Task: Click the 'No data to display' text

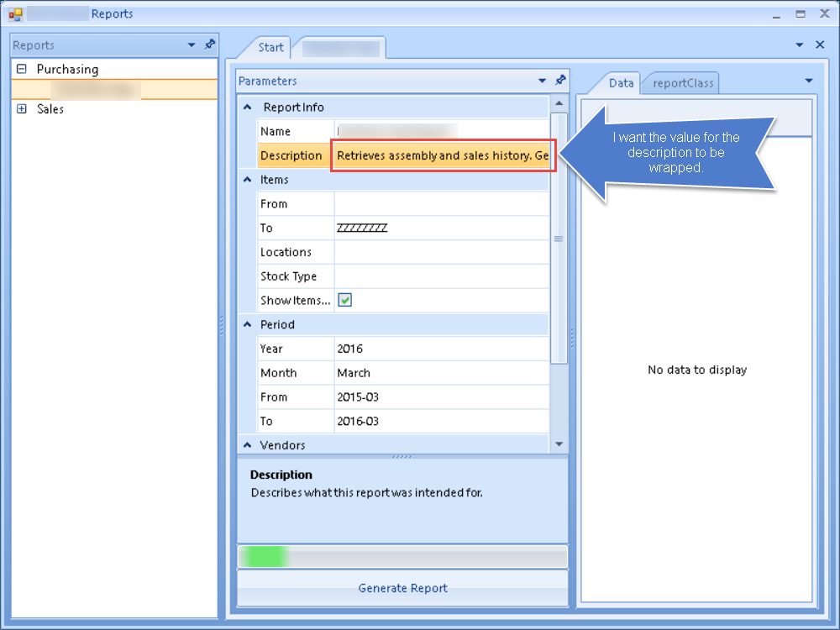Action: point(697,370)
